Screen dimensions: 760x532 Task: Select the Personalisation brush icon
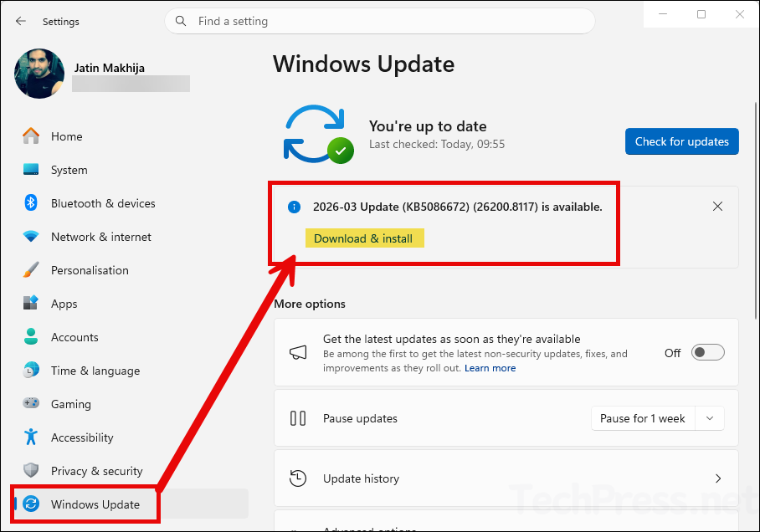pos(32,270)
